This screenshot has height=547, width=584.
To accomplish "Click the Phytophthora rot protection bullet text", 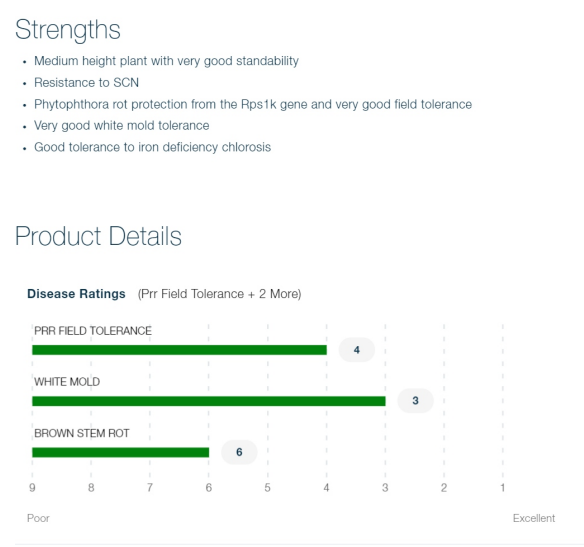I will point(253,104).
